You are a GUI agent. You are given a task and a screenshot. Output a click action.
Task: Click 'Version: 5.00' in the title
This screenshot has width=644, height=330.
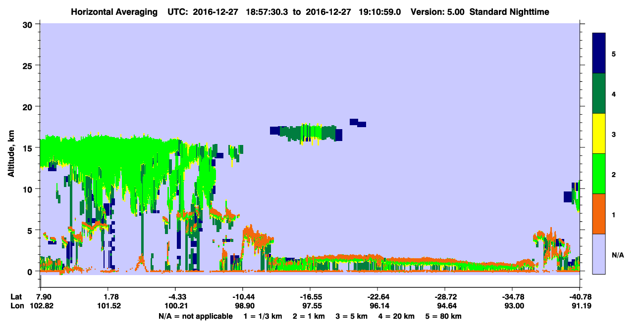(437, 11)
